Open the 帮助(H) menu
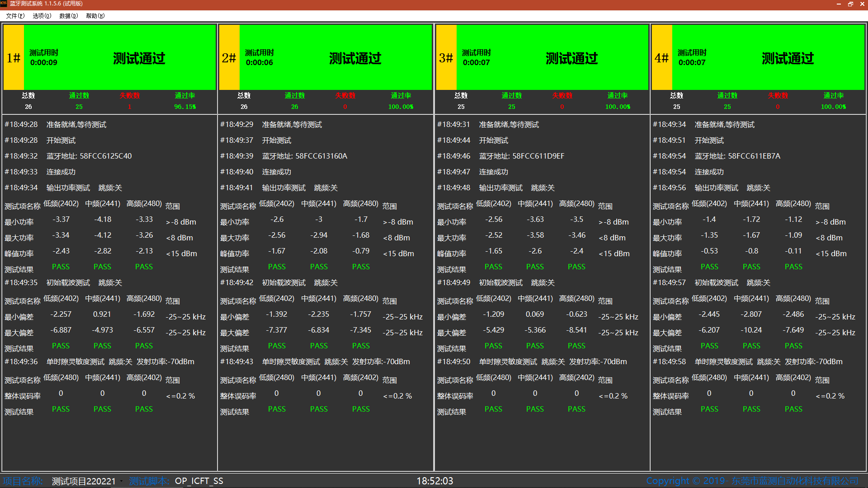 [95, 16]
